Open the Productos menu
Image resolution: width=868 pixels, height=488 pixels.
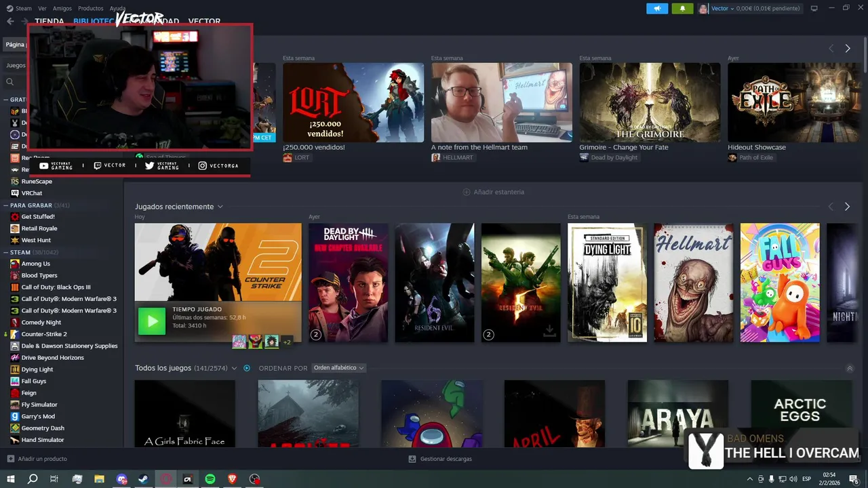pos(91,8)
